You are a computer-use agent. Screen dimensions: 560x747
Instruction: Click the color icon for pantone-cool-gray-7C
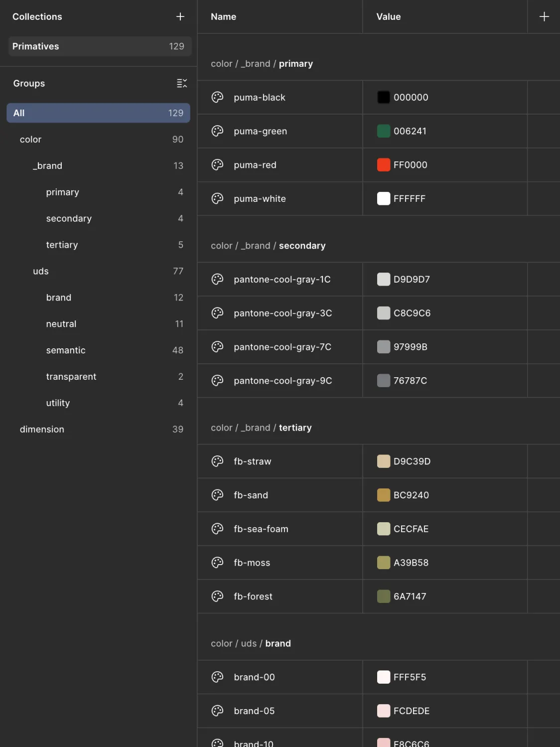coord(217,347)
